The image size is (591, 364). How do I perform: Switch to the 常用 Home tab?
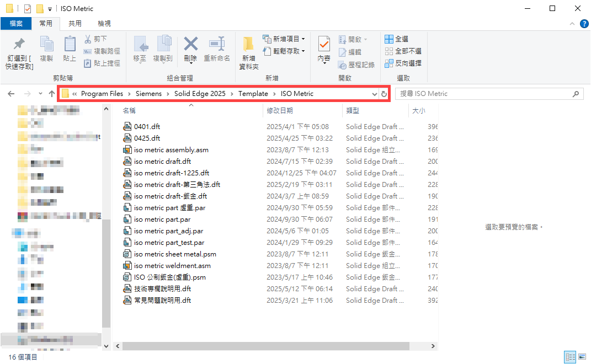46,23
